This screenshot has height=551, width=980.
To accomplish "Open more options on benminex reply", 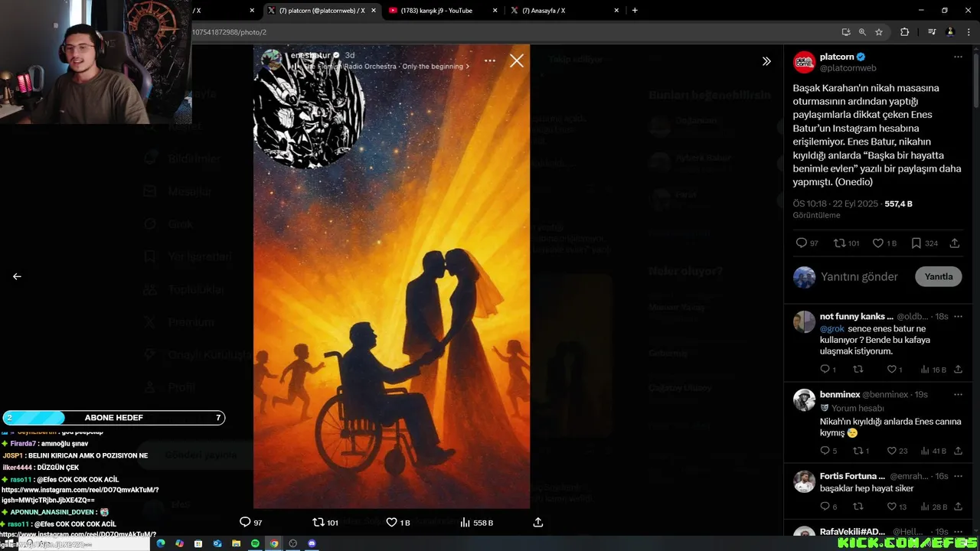I will tap(958, 394).
